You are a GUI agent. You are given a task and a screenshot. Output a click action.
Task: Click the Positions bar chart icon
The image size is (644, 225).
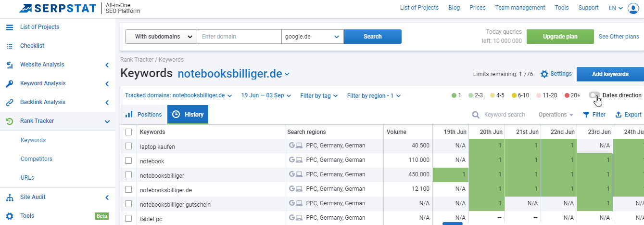coord(129,114)
